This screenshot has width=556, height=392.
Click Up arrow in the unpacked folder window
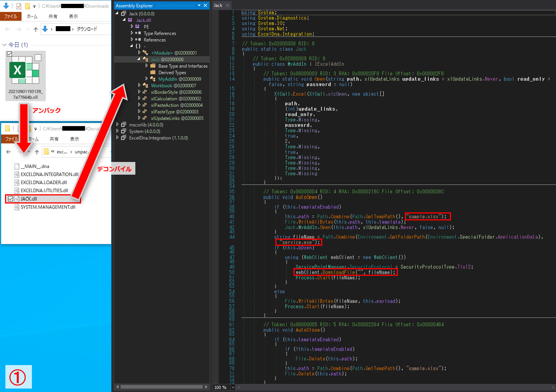(x=37, y=152)
